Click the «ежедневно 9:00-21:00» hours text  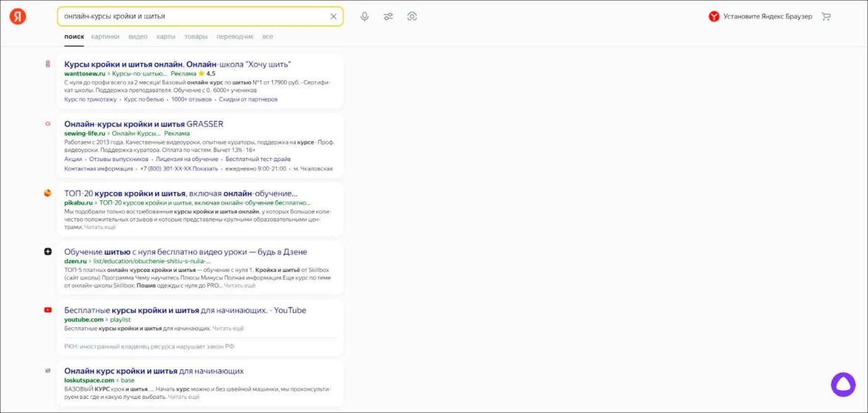[255, 168]
